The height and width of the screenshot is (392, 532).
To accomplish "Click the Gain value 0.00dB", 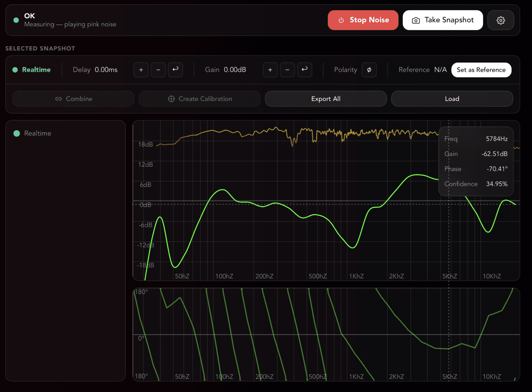I will 235,70.
